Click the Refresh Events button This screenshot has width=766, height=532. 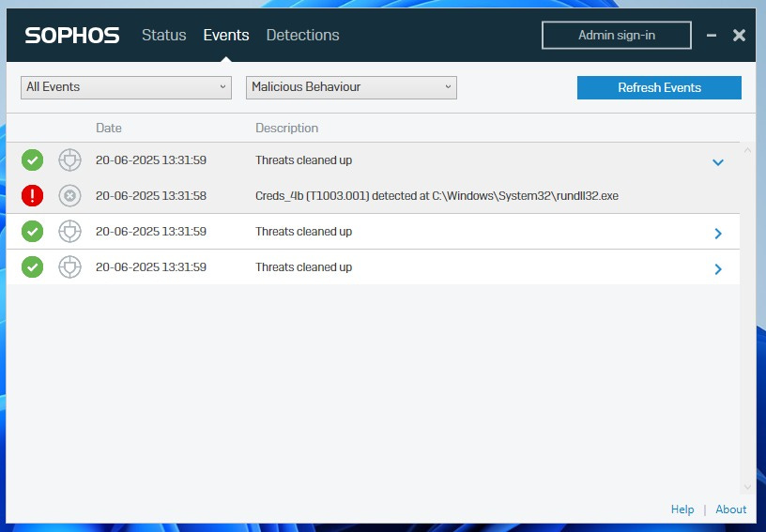point(659,87)
